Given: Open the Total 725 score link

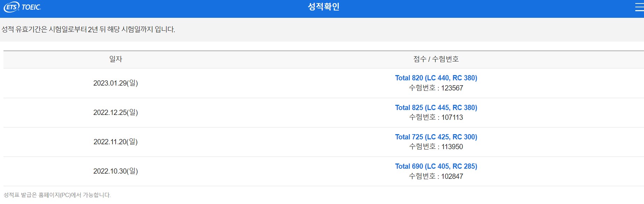Looking at the screenshot, I should (436, 137).
